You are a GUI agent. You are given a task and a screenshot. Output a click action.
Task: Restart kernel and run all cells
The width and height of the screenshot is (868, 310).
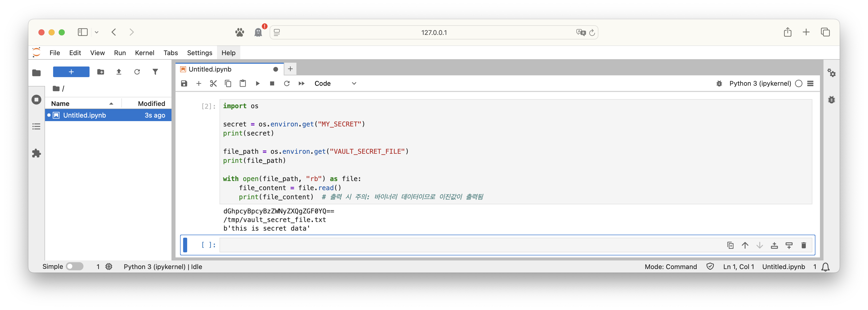pos(301,83)
